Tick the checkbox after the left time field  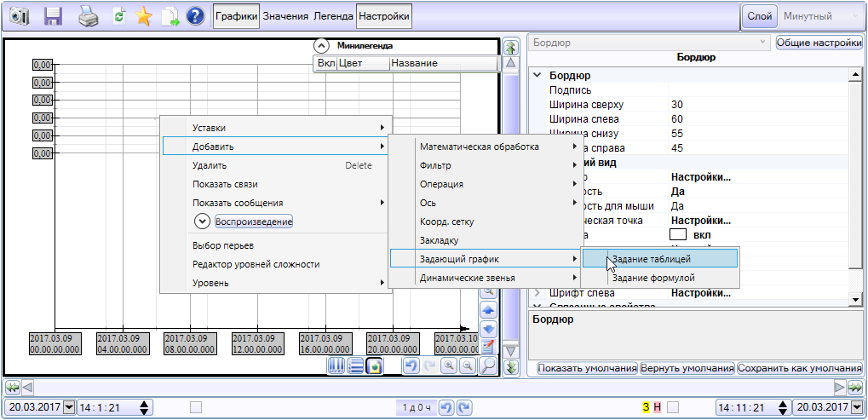pos(196,408)
